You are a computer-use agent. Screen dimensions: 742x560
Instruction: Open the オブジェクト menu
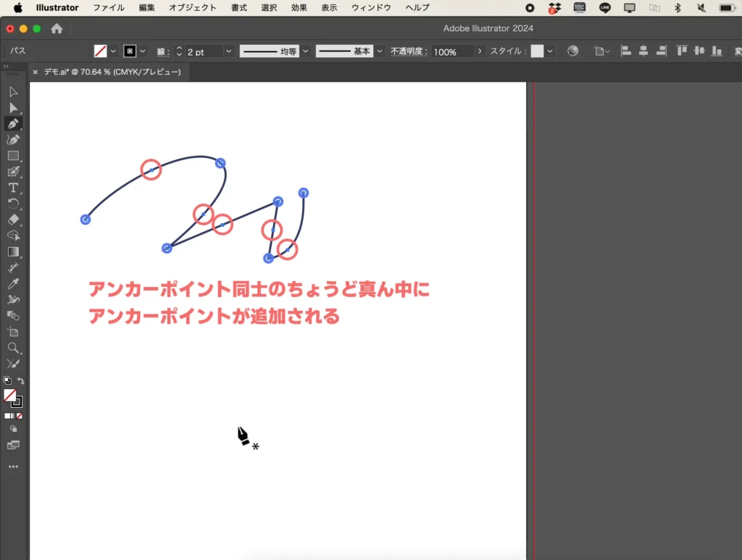(192, 8)
